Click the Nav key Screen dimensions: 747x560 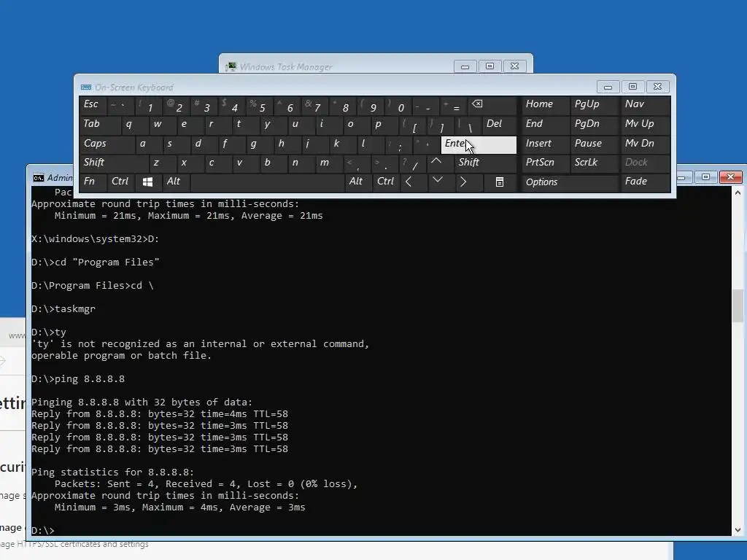(x=646, y=105)
